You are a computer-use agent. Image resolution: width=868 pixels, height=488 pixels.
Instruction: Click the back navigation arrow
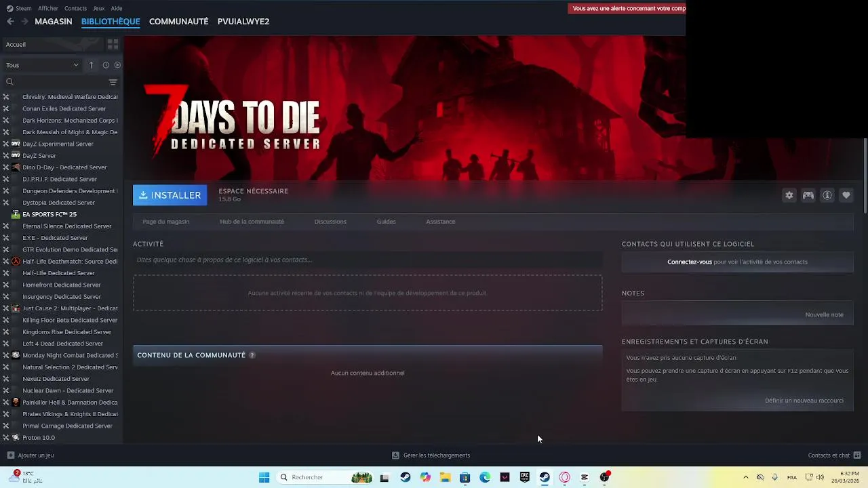pyautogui.click(x=10, y=22)
